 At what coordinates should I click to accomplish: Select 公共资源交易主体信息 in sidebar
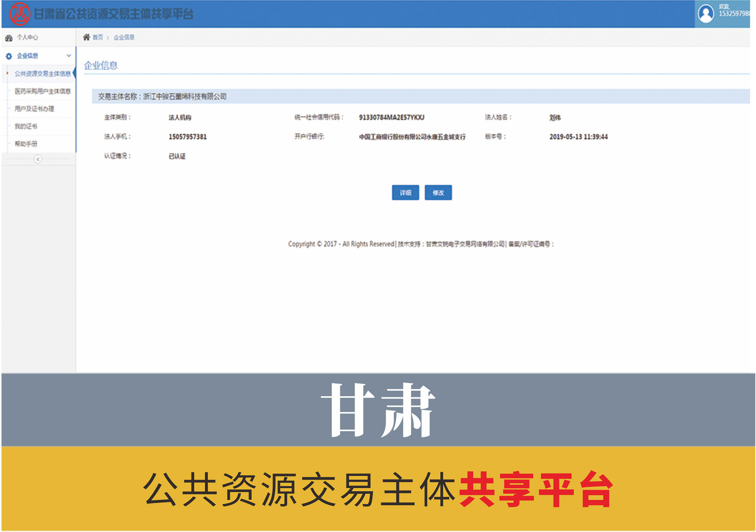pyautogui.click(x=42, y=74)
